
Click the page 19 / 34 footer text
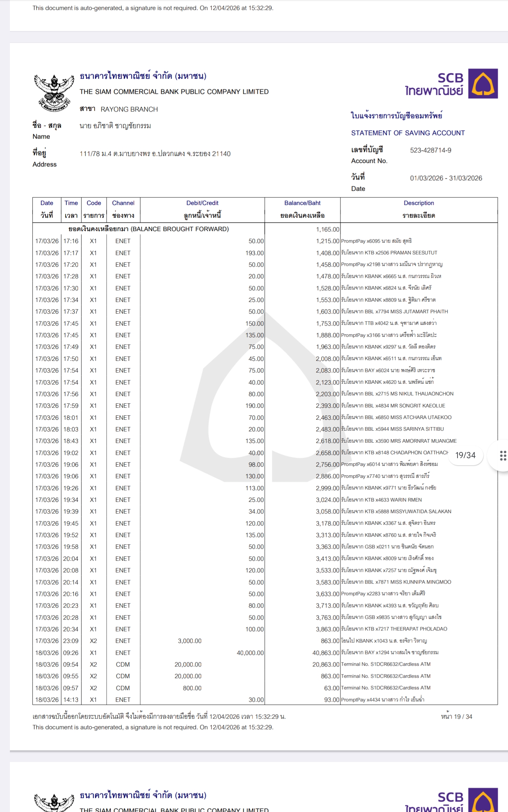tap(456, 716)
